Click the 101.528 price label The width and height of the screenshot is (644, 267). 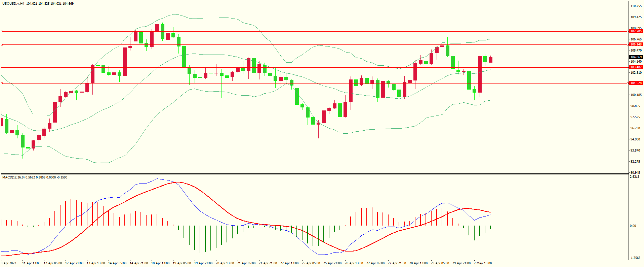(636, 83)
